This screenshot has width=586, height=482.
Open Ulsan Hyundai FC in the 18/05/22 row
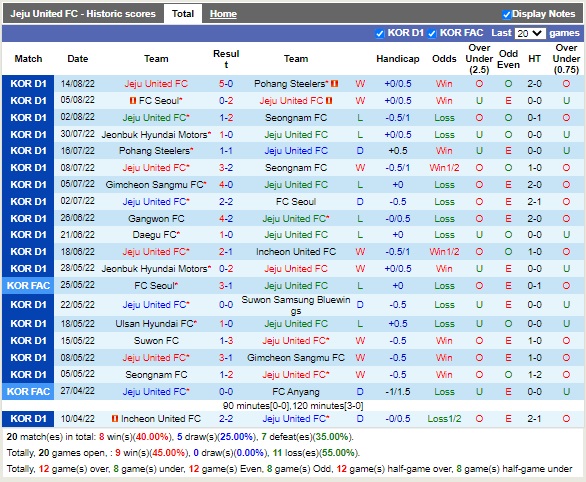pyautogui.click(x=154, y=324)
